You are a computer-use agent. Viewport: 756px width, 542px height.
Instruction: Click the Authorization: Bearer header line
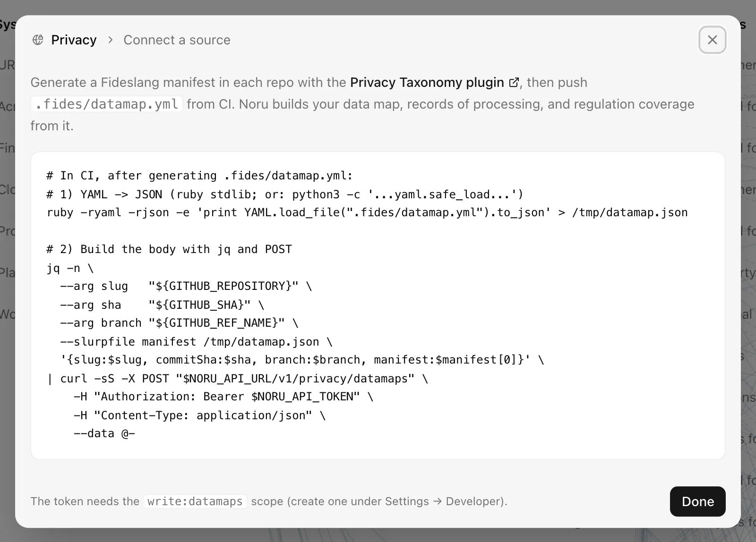(x=223, y=397)
